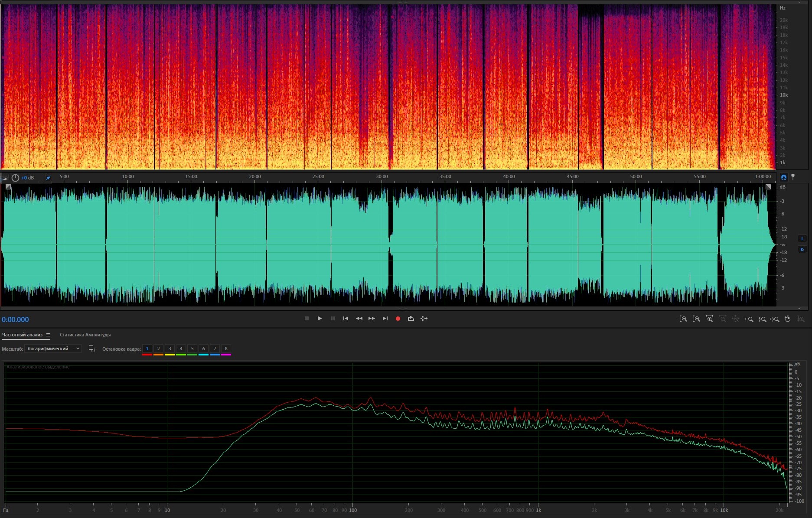Toggle loop playback icon
Viewport: 812px width, 518px height.
coord(411,319)
